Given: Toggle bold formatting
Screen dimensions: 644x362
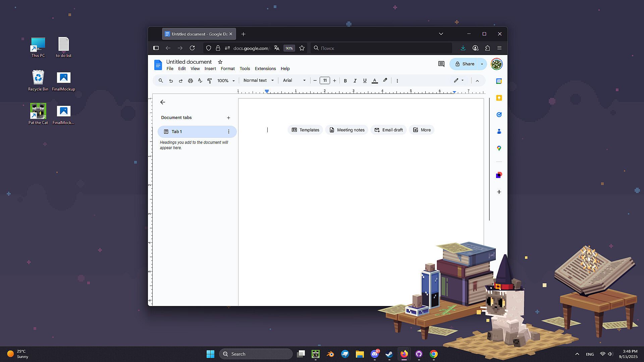Looking at the screenshot, I should pyautogui.click(x=345, y=81).
